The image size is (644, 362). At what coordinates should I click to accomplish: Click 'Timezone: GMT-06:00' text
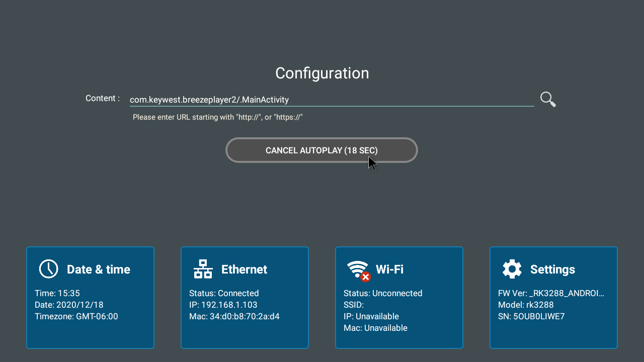click(x=76, y=316)
